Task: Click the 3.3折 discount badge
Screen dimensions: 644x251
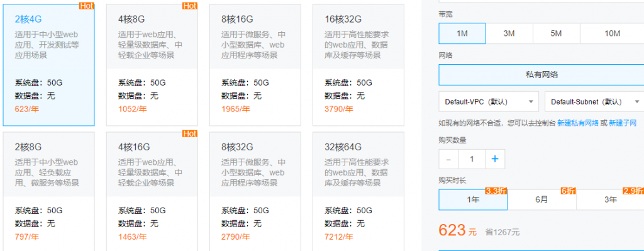Action: point(496,191)
